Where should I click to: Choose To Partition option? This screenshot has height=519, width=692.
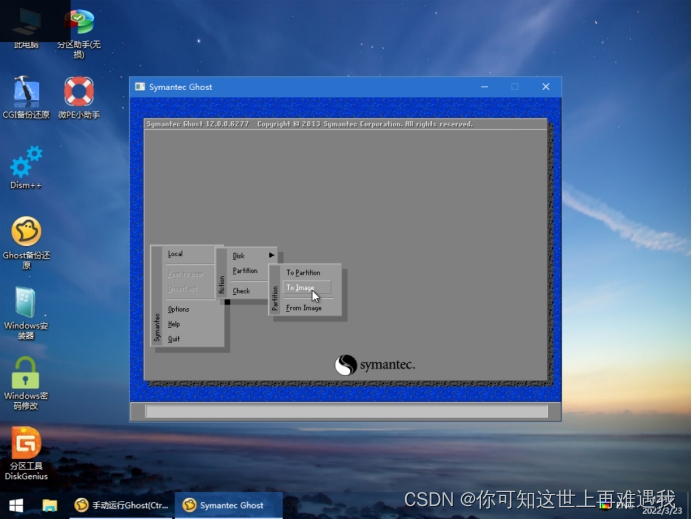pos(303,272)
